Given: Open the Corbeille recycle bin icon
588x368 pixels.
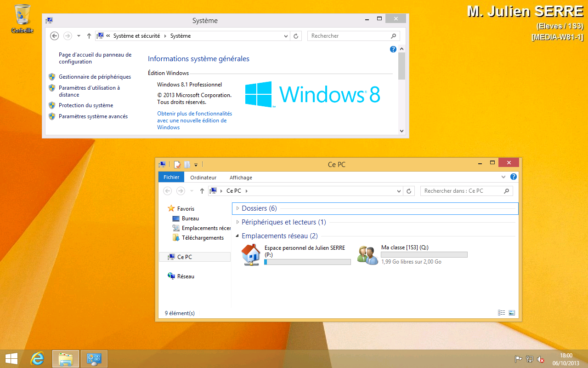Looking at the screenshot, I should pyautogui.click(x=22, y=18).
